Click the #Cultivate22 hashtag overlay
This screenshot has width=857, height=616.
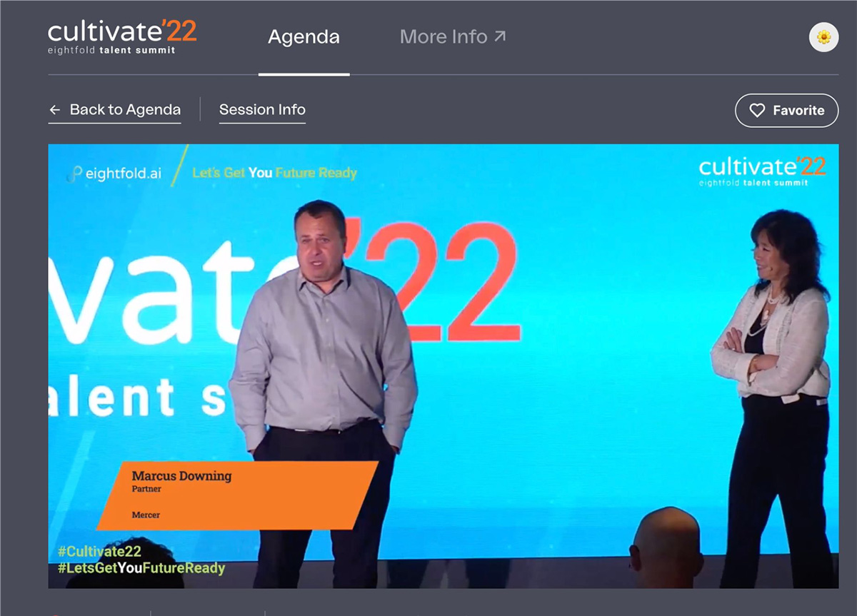click(x=99, y=552)
